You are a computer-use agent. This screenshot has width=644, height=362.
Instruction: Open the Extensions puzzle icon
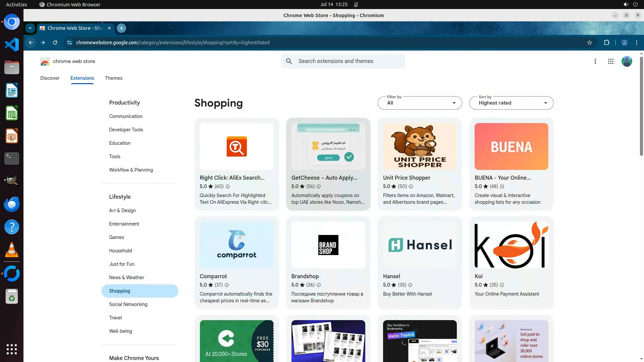606,43
